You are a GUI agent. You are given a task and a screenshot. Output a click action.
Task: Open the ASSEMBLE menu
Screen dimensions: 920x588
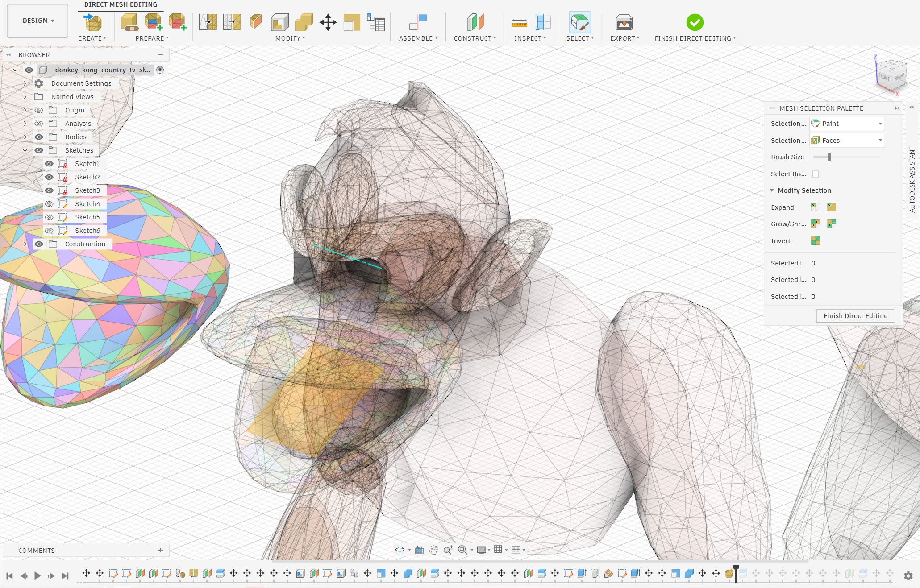418,38
